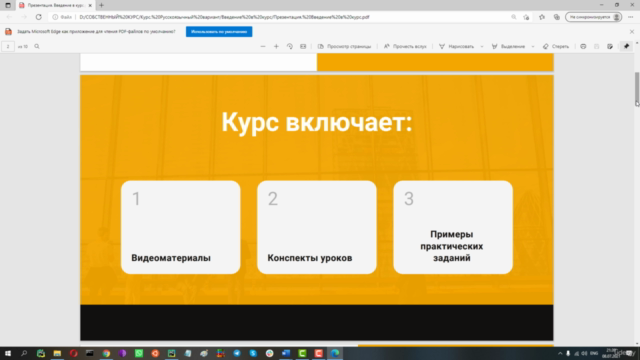Zoom in with the plus icon
Image resolution: width=640 pixels, height=360 pixels.
pyautogui.click(x=276, y=47)
